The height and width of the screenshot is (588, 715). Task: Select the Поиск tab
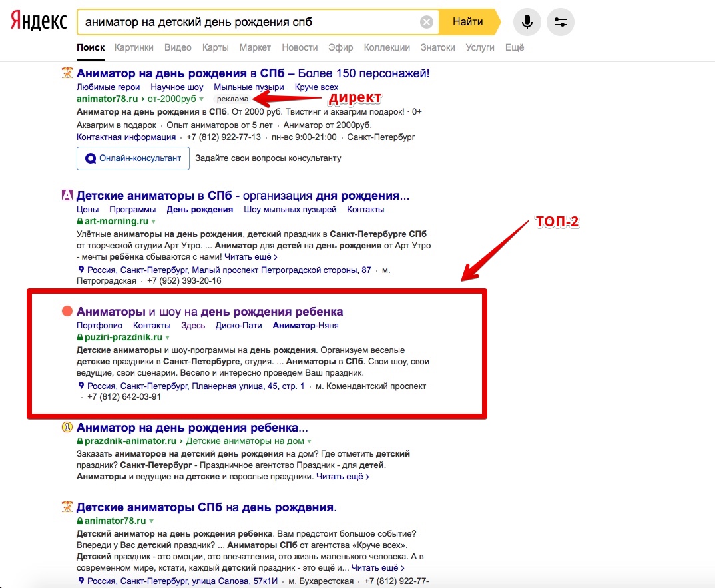tap(91, 47)
